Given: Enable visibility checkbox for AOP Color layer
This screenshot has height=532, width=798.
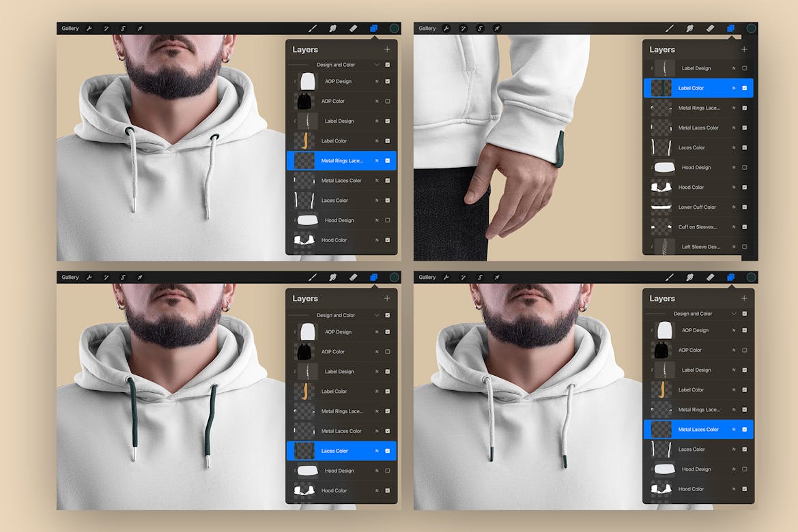Looking at the screenshot, I should [x=388, y=100].
